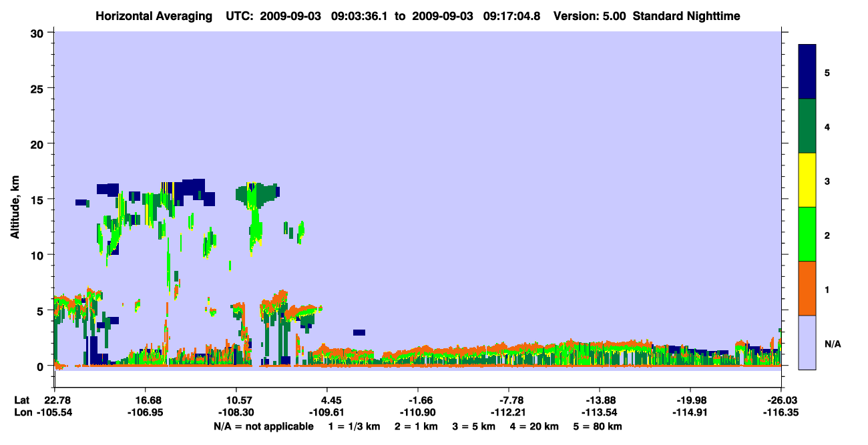Image resolution: width=868 pixels, height=445 pixels.
Task: Click the 'Lon' row label
Action: [x=23, y=412]
